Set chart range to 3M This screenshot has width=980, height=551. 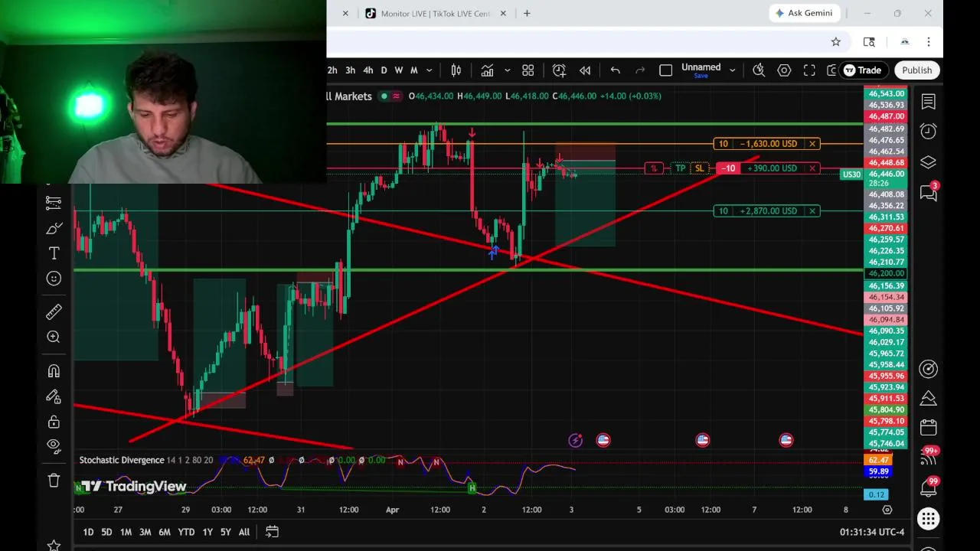pos(145,532)
